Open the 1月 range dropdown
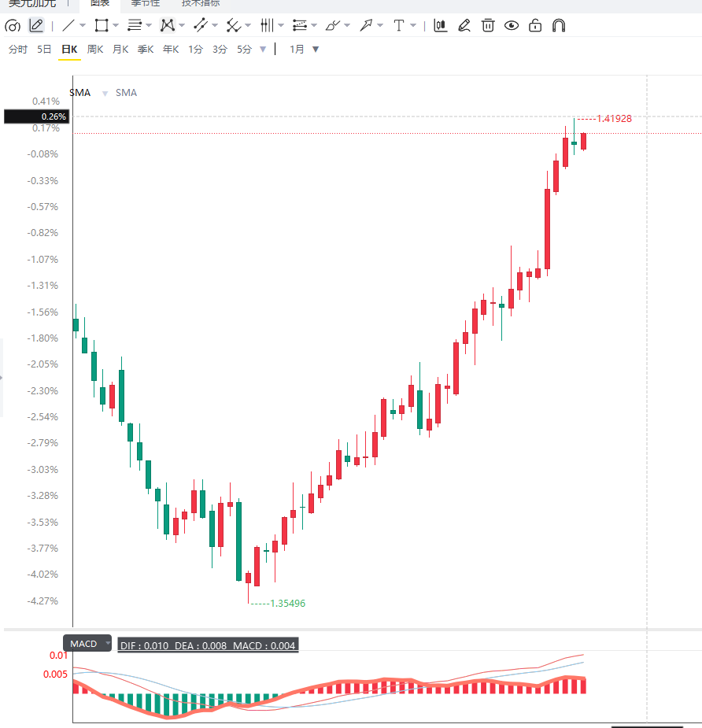Screen dimensions: 702x728 pyautogui.click(x=316, y=50)
